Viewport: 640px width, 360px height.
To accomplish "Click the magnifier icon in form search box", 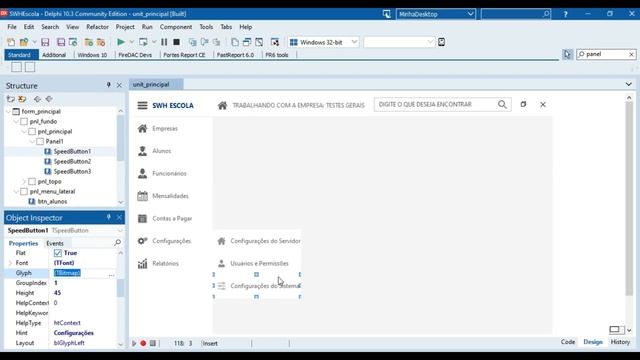I will point(502,104).
